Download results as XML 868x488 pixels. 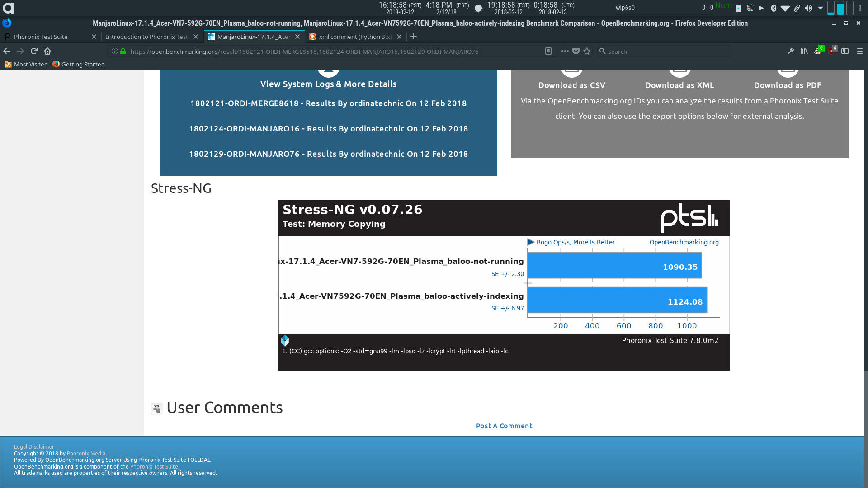[x=679, y=85]
